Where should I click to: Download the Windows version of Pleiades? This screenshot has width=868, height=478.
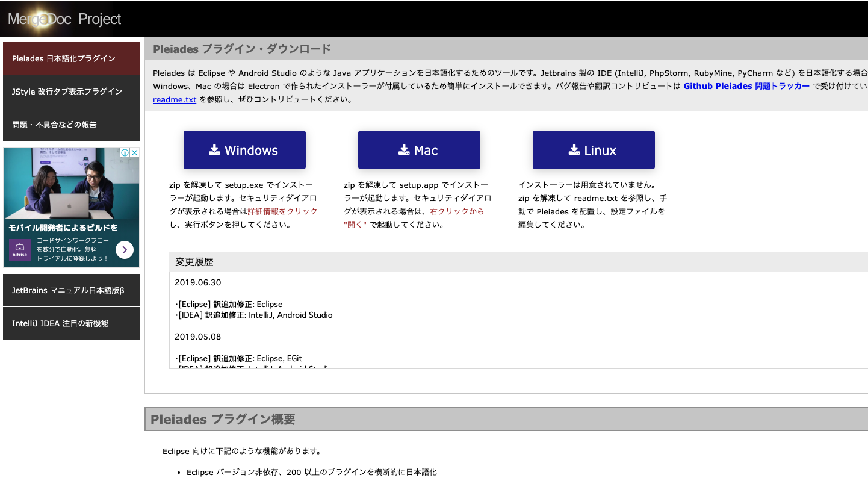244,150
